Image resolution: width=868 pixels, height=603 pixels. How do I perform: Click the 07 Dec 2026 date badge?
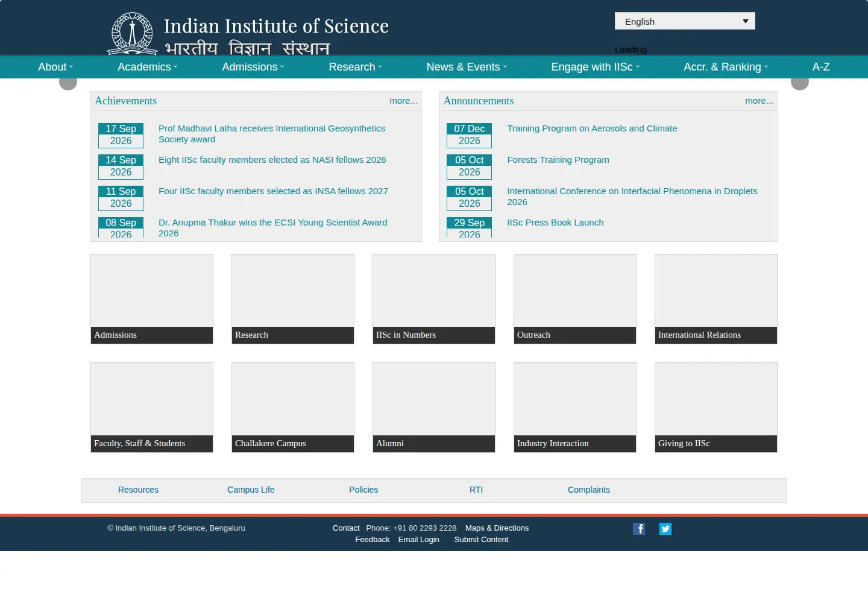[469, 135]
